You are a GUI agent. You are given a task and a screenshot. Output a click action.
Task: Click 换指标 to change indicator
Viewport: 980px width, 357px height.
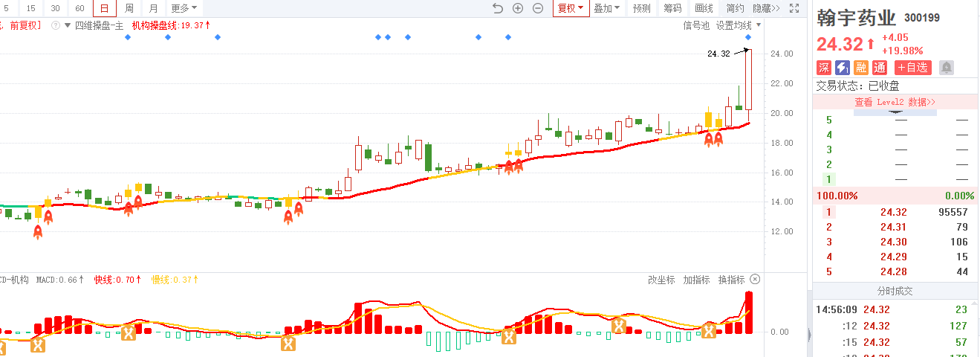coord(731,280)
